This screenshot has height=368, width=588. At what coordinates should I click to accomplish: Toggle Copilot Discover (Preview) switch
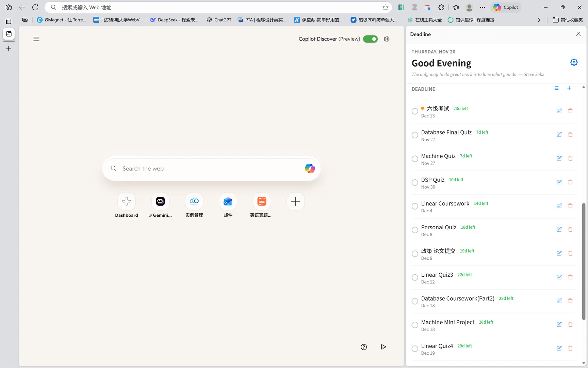[370, 39]
